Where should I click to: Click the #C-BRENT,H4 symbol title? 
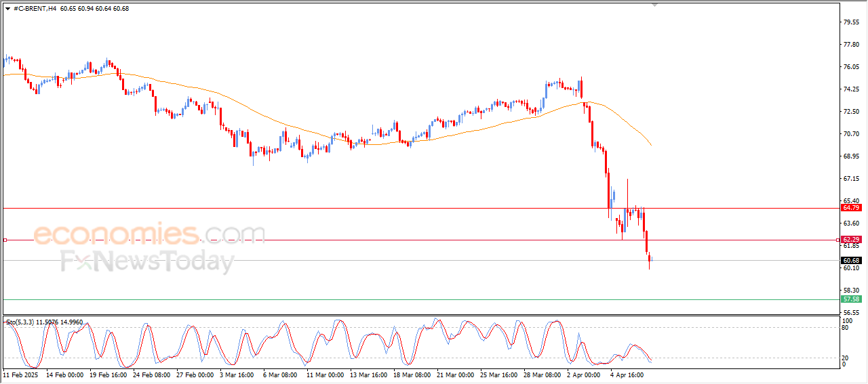pyautogui.click(x=35, y=9)
